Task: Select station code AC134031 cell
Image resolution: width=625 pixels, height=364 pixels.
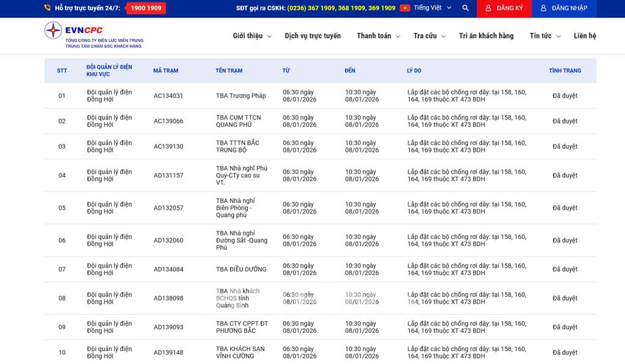Action: tap(168, 96)
